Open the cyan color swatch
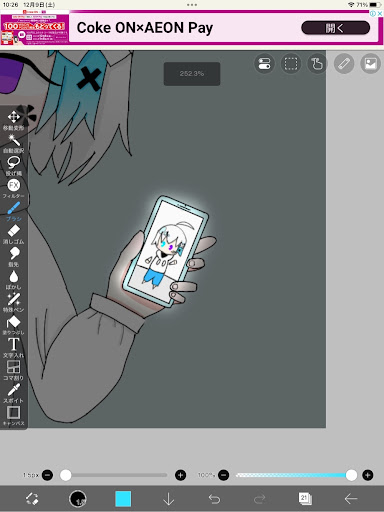The width and height of the screenshot is (384, 512). [x=123, y=499]
